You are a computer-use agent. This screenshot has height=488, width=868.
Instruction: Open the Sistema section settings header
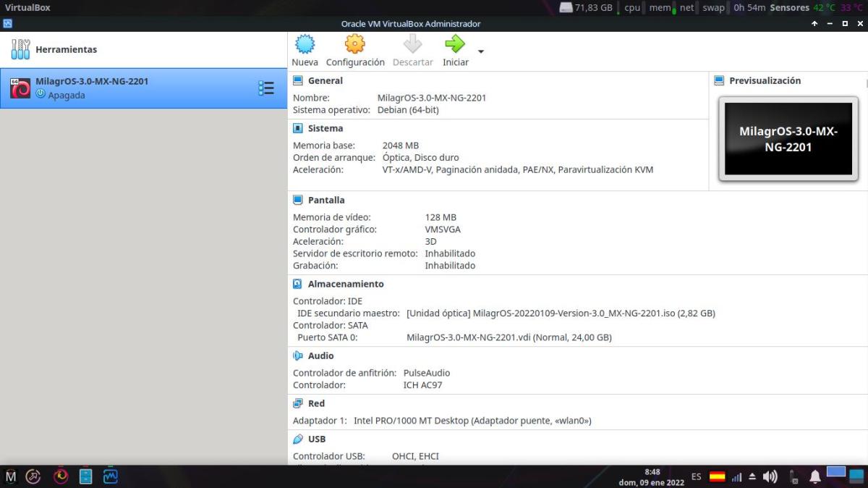[x=325, y=129]
